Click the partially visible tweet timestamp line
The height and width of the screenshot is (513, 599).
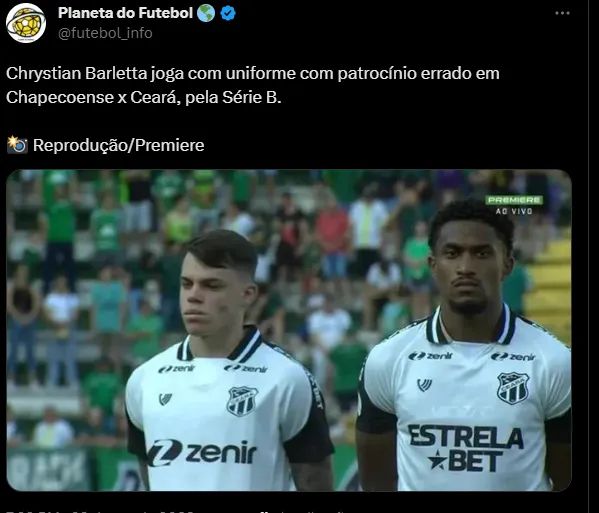tap(176, 511)
